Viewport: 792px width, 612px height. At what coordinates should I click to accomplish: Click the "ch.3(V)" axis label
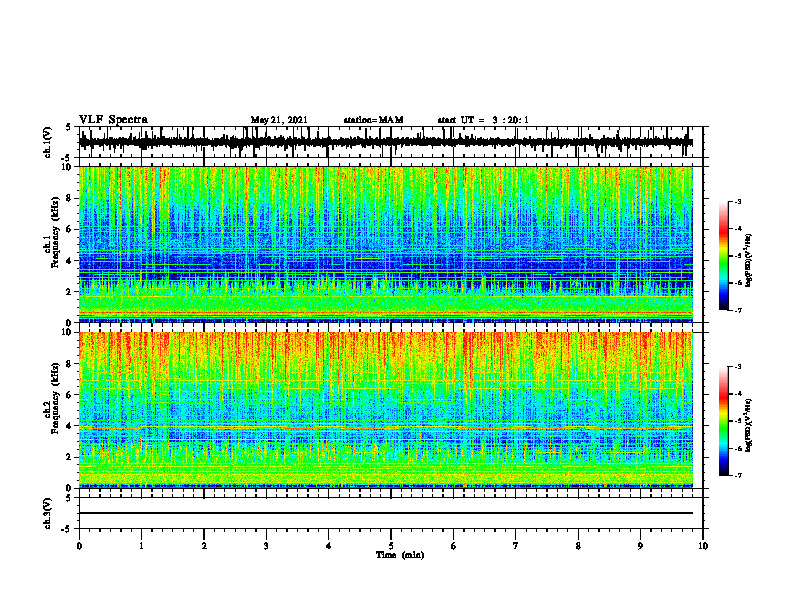point(48,513)
